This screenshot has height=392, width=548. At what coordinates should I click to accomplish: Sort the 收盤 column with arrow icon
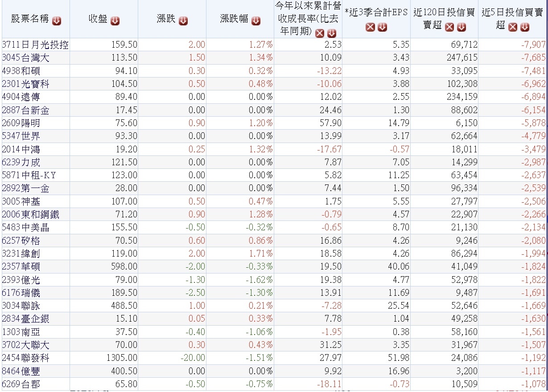click(115, 20)
